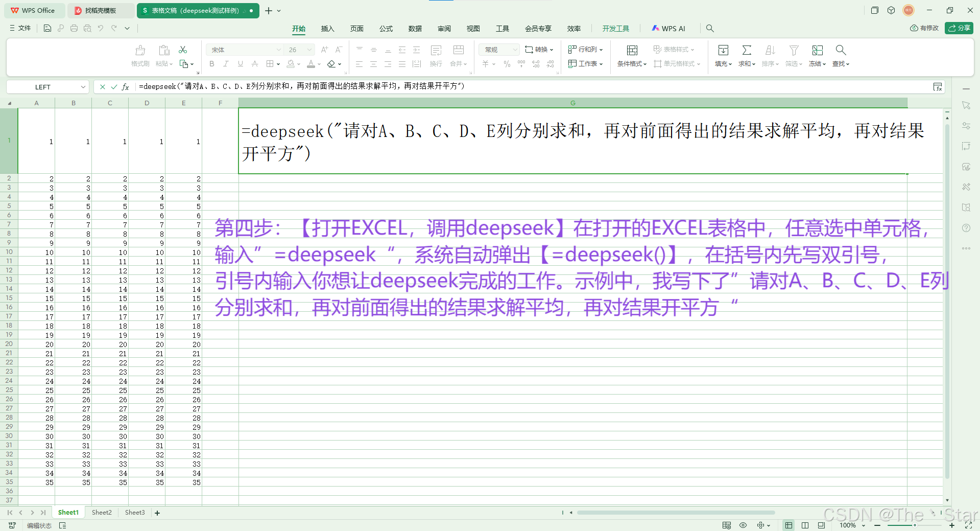The image size is (980, 531).
Task: Click the Print icon in quick access toolbar
Action: 74,29
